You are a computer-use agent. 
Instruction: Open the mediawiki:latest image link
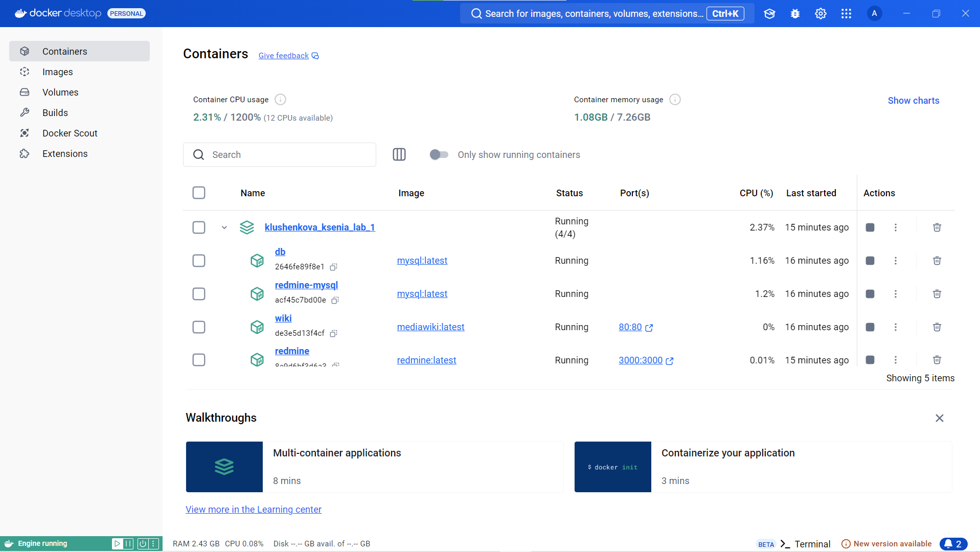pos(430,327)
